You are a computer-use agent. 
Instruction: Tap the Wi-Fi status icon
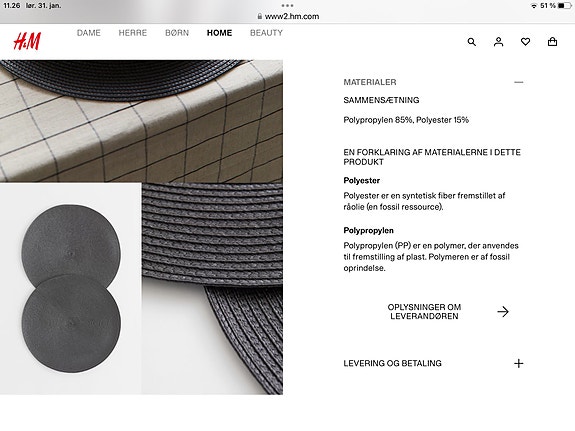click(x=534, y=6)
